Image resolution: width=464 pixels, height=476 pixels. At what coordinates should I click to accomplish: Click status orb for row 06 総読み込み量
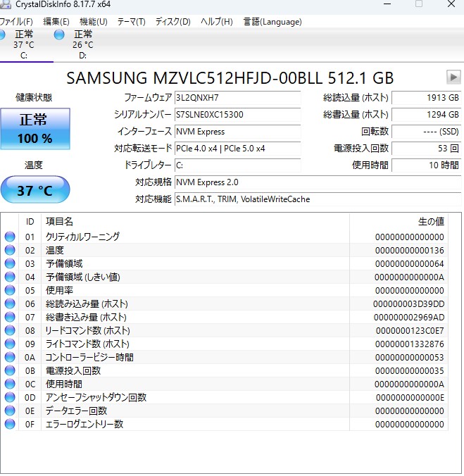pos(10,303)
